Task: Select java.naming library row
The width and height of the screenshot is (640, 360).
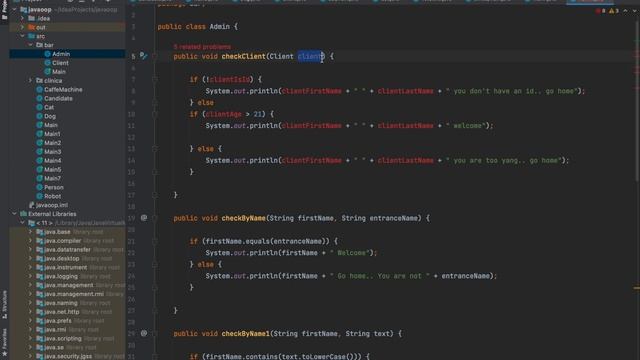Action: (67, 303)
